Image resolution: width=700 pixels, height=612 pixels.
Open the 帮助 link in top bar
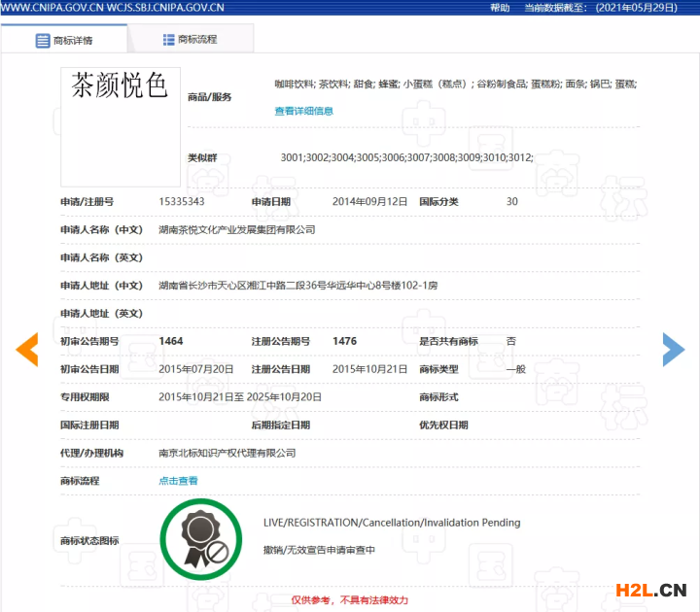pyautogui.click(x=500, y=7)
